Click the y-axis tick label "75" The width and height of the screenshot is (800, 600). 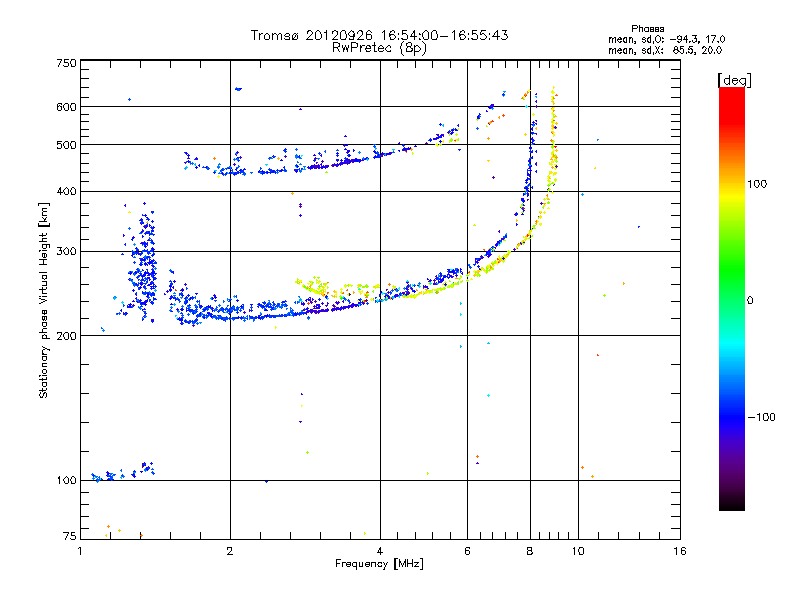point(70,536)
